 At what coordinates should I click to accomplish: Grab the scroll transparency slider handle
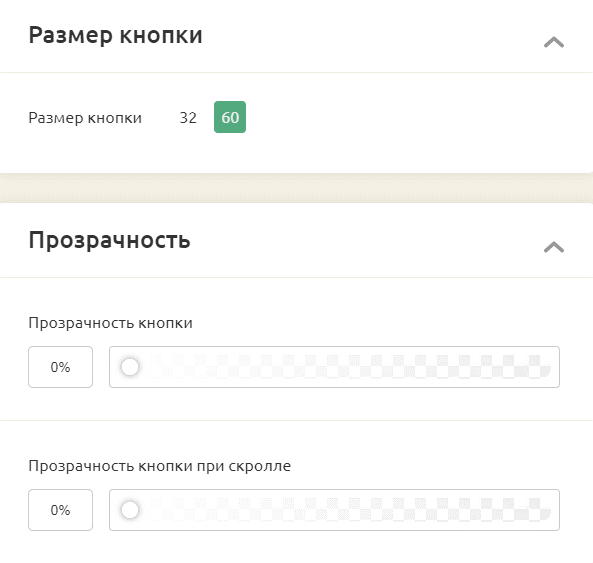pyautogui.click(x=130, y=510)
